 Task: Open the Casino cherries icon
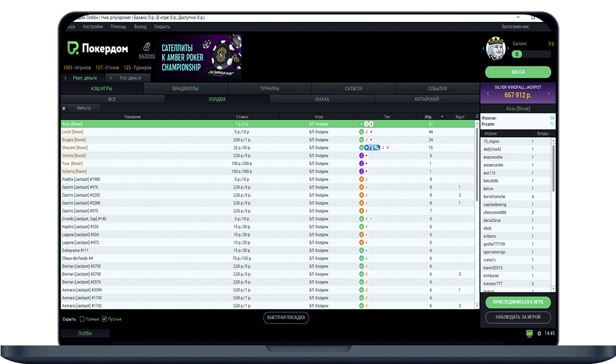(146, 47)
